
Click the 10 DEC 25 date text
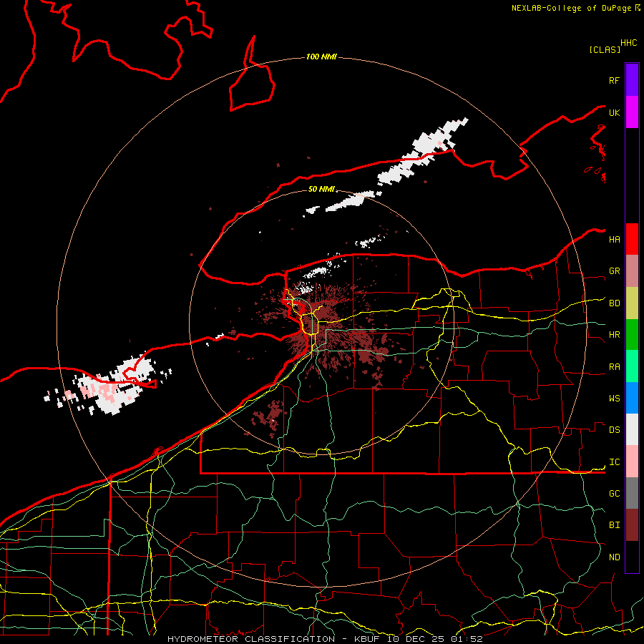point(415,639)
